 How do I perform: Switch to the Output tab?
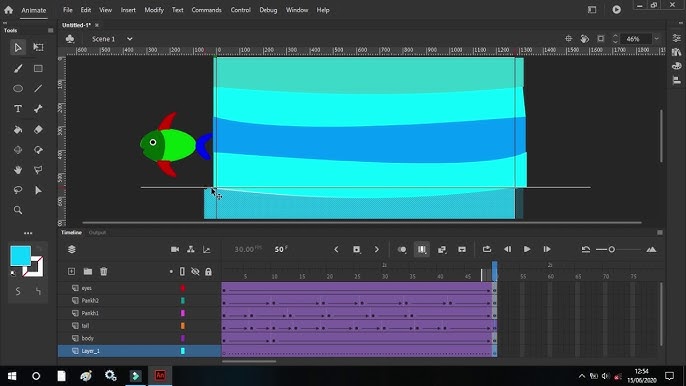coord(97,232)
